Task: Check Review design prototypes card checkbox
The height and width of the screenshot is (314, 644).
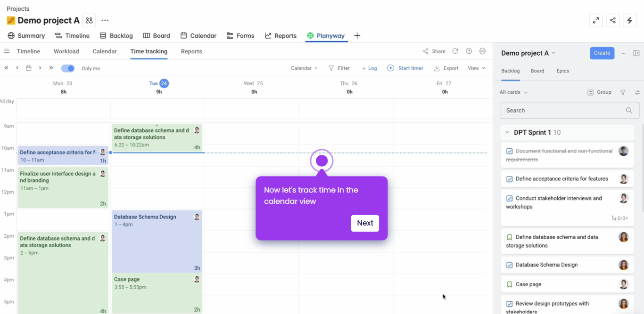Action: tap(509, 304)
